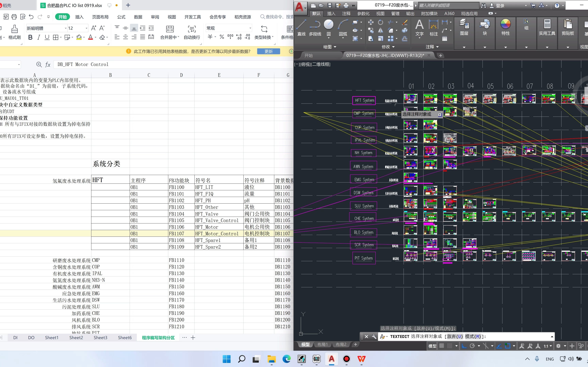Open AutoCAD from the Windows taskbar
The height and width of the screenshot is (367, 588).
332,359
